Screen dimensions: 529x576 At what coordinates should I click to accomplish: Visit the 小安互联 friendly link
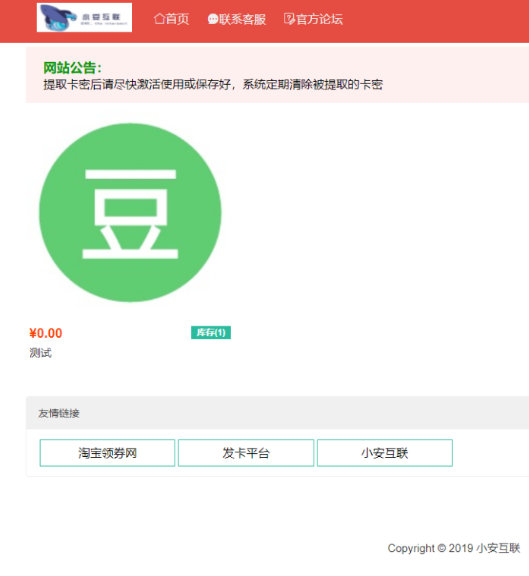(385, 453)
